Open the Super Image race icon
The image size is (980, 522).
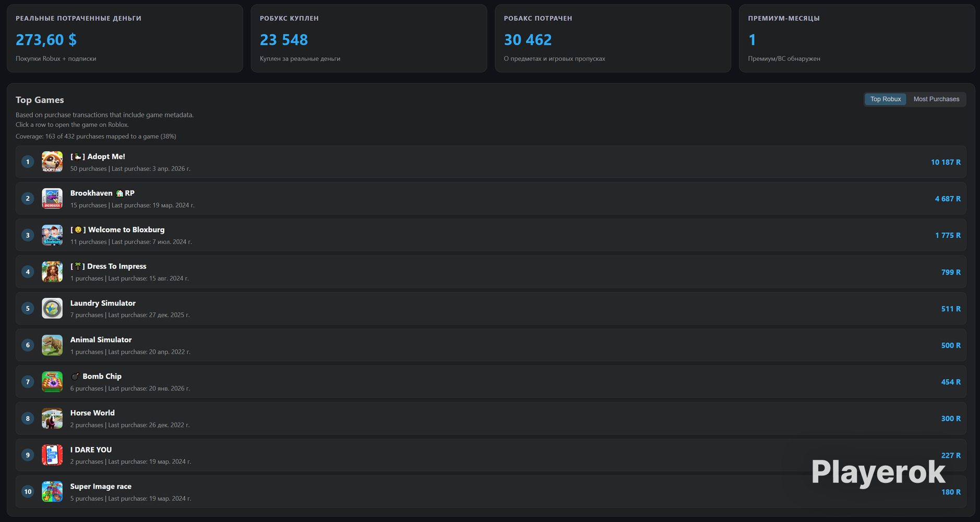(52, 492)
